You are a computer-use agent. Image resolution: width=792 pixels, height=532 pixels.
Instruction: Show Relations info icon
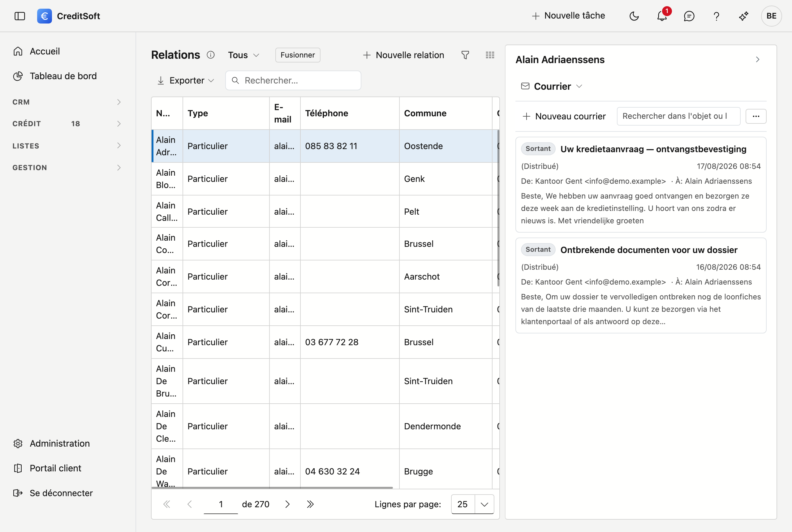(x=211, y=55)
